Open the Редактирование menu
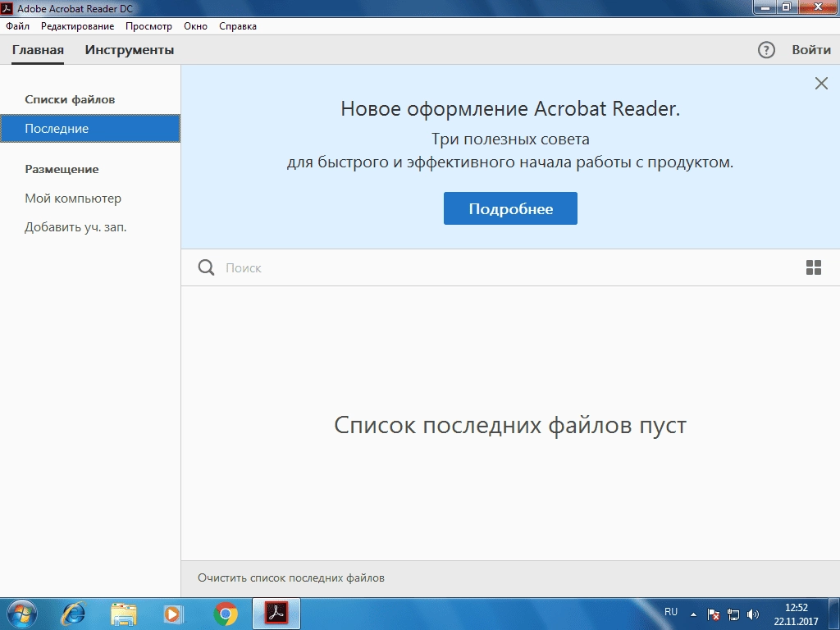Image resolution: width=840 pixels, height=630 pixels. coord(78,25)
